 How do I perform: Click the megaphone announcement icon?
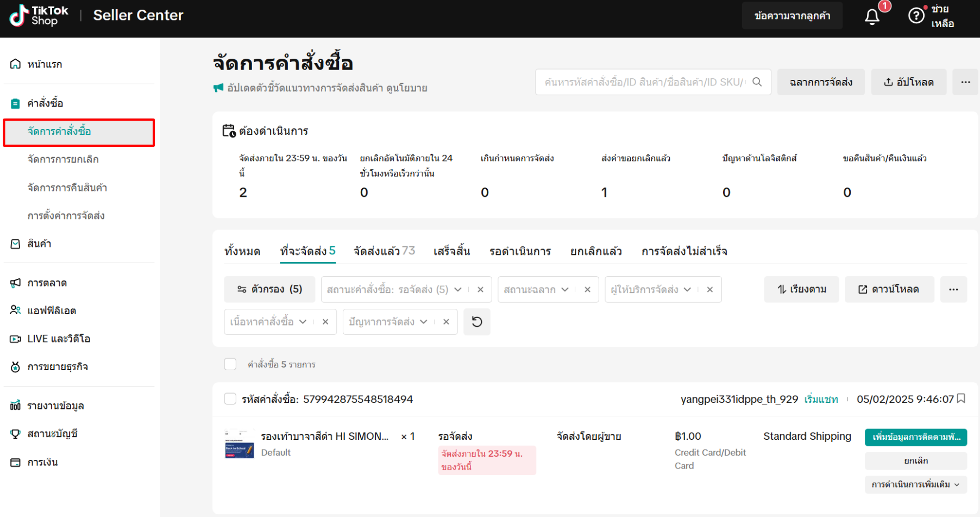click(218, 88)
